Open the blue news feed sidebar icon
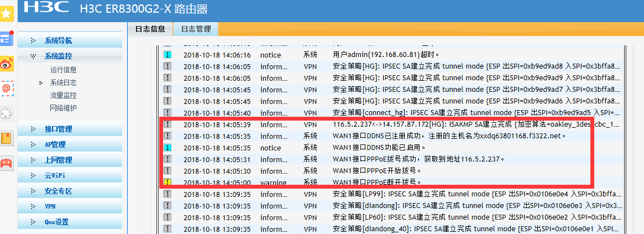 (x=6, y=39)
